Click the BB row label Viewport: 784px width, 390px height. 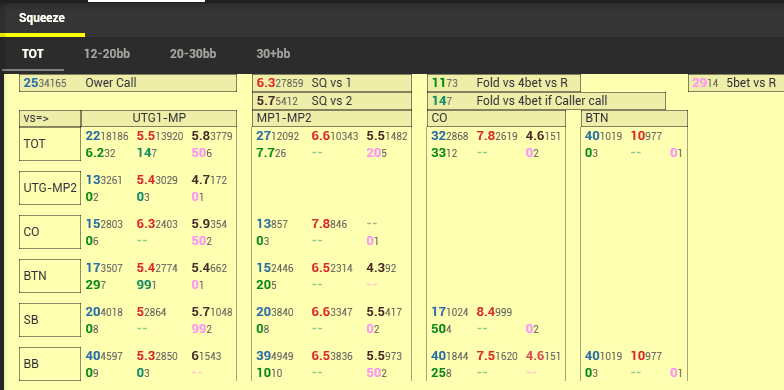[x=50, y=364]
